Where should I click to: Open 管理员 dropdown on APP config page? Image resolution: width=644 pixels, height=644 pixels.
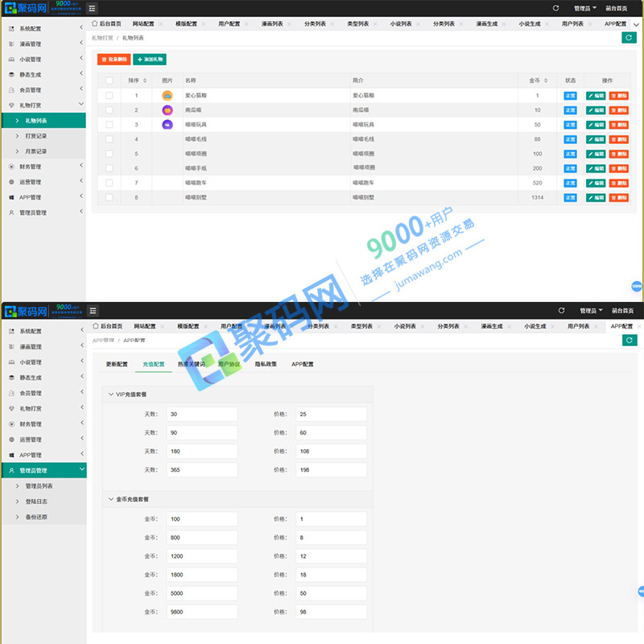point(591,311)
